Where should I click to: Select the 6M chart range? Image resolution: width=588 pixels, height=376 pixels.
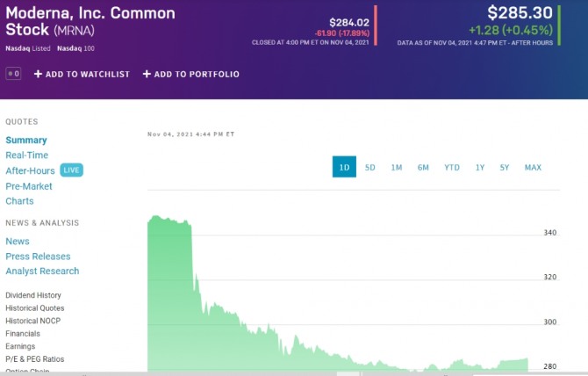(423, 167)
